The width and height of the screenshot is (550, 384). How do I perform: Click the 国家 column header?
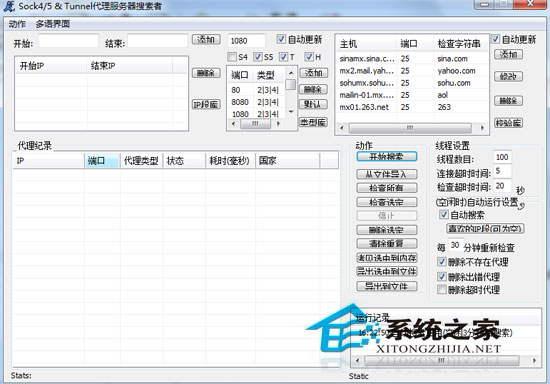287,161
